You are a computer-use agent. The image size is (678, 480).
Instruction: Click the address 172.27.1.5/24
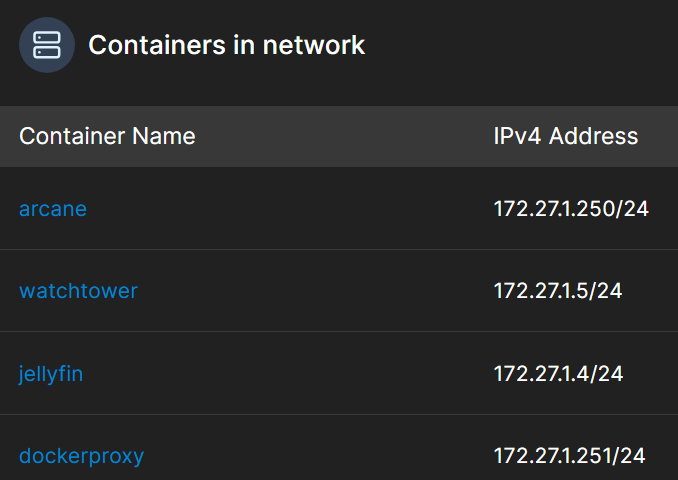click(558, 291)
